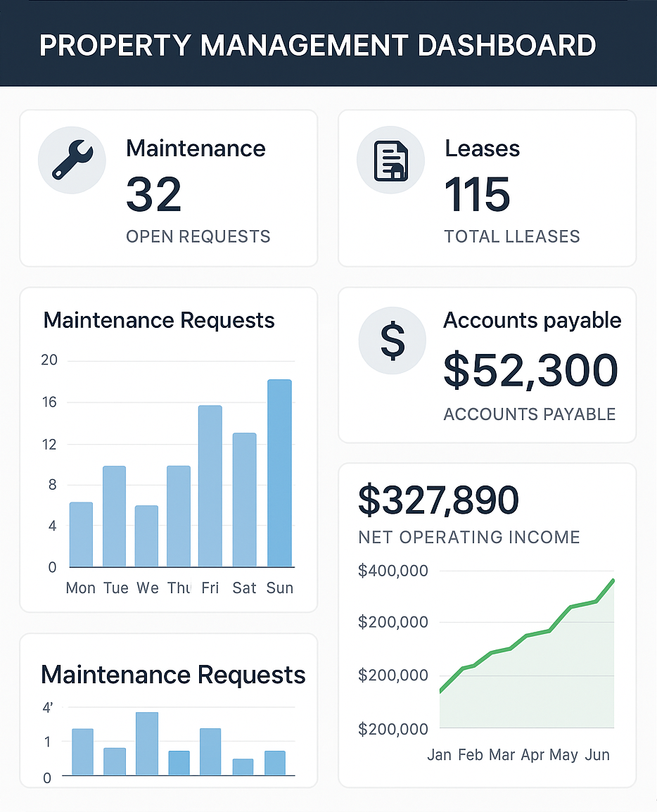Click the Tue axis label
This screenshot has height=812, width=657.
tap(116, 588)
